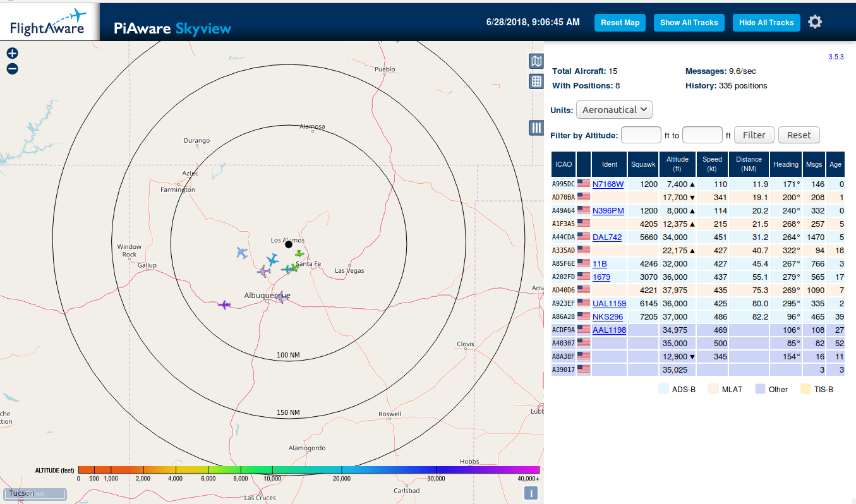Screen dimensions: 856x504
Task: Toggle the sidebar with column bars icon
Action: click(x=536, y=128)
